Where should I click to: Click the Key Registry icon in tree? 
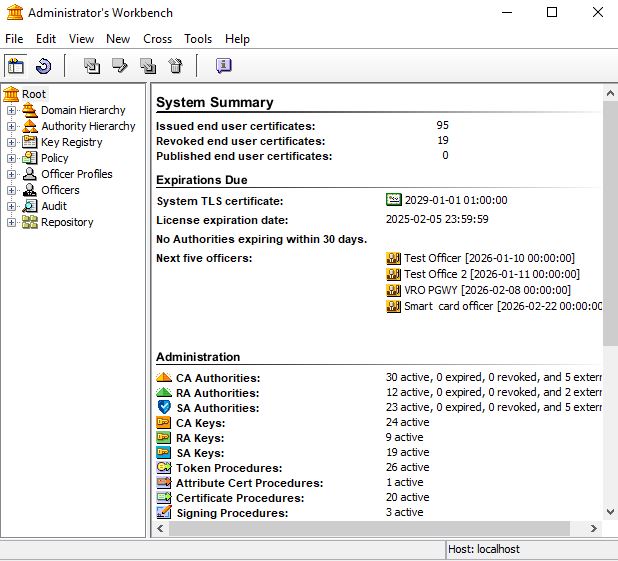pos(29,142)
